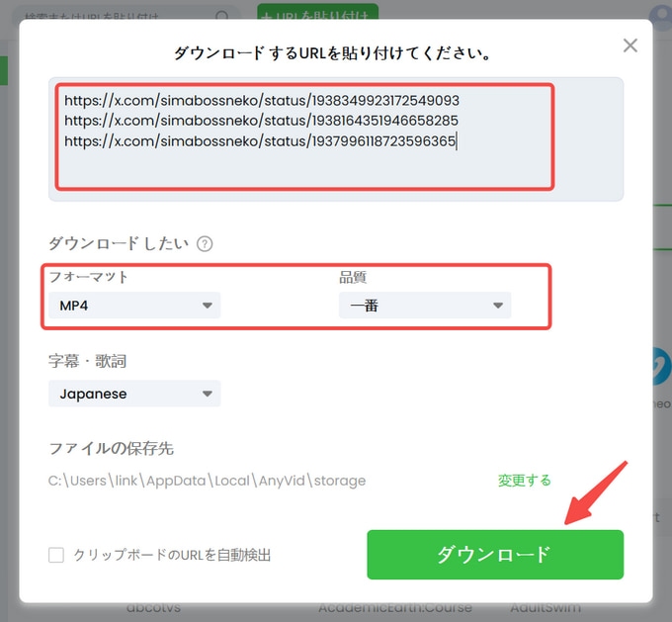Click the green ダウンロード button

(x=495, y=555)
